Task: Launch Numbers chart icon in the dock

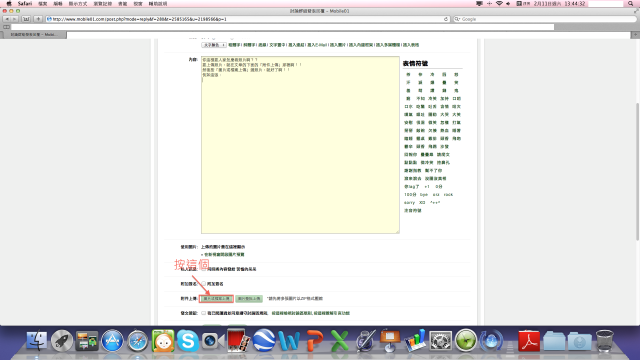Action: (415, 340)
